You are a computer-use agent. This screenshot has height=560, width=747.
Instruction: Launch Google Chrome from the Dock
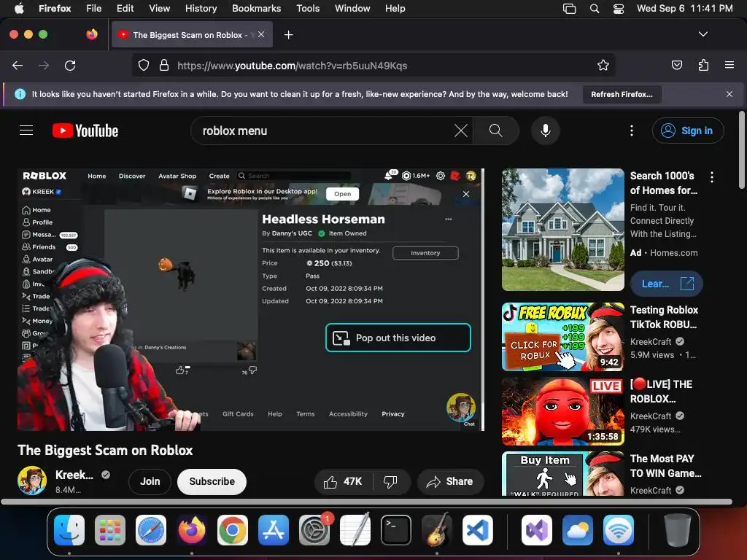(x=233, y=530)
